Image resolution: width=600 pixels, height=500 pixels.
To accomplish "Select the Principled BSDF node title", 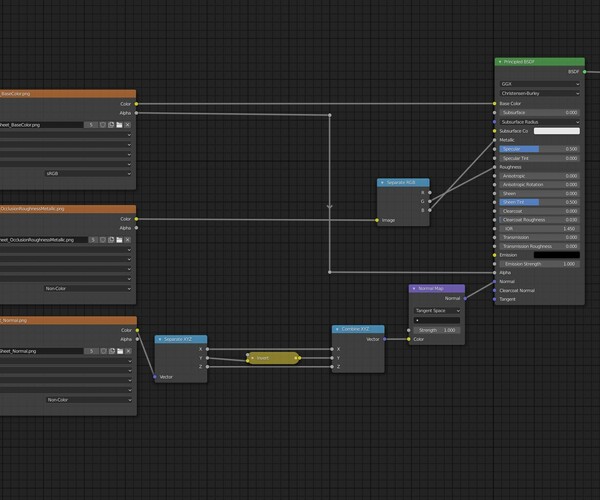I will pyautogui.click(x=519, y=62).
